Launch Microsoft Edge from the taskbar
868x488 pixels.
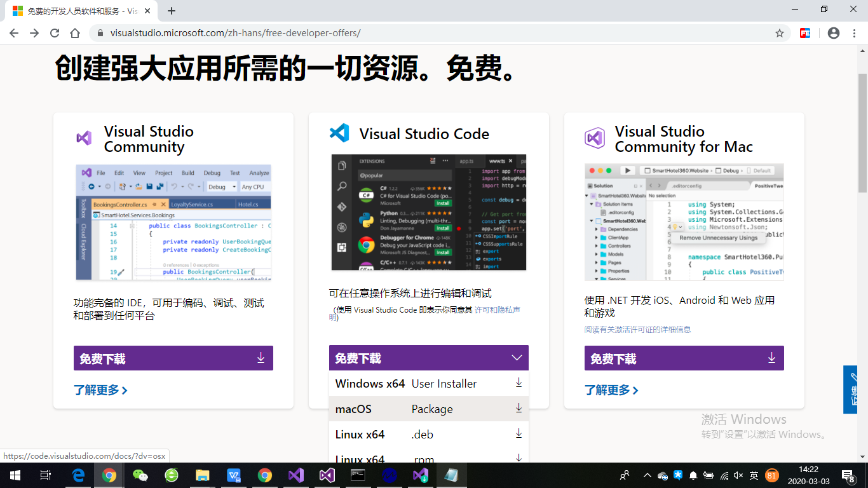click(78, 475)
